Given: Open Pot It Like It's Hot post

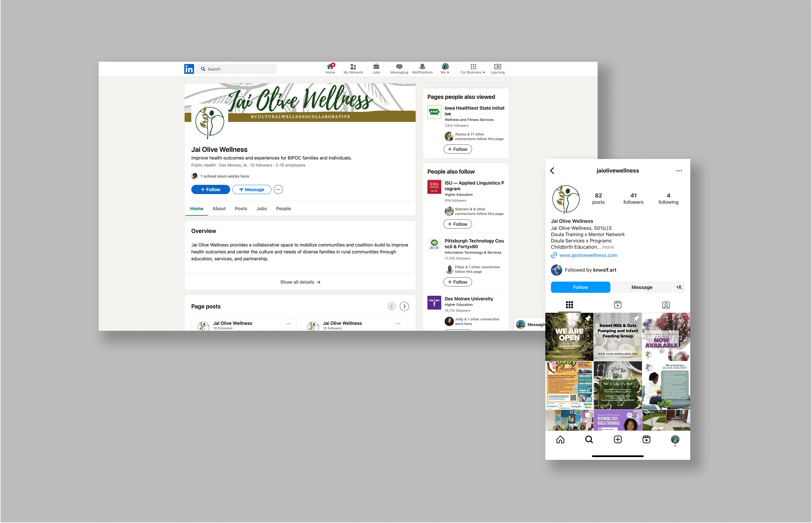Looking at the screenshot, I should tap(618, 385).
